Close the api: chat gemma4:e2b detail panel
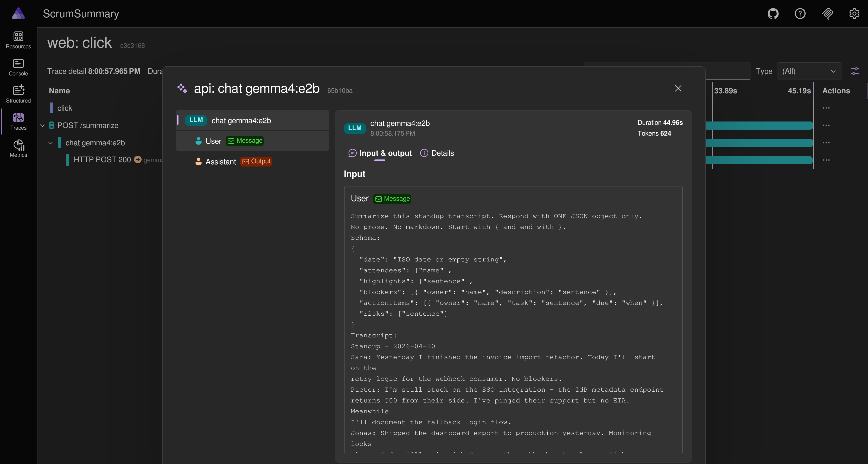This screenshot has height=464, width=868. [678, 89]
